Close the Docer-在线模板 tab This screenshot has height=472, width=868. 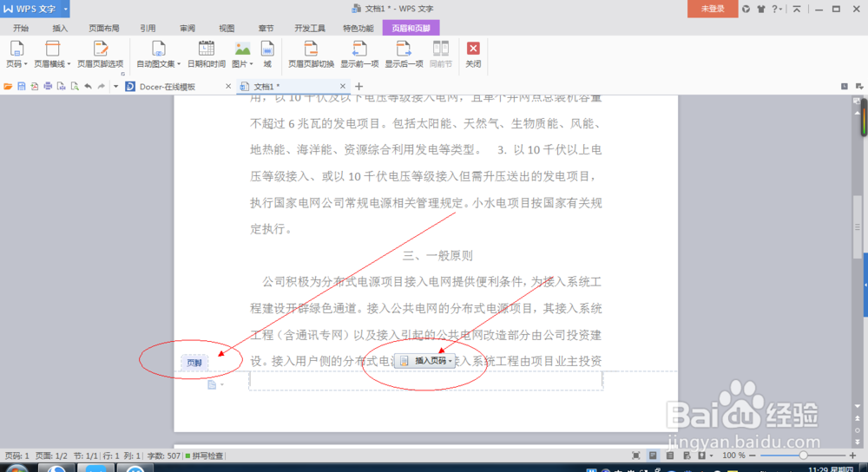[228, 86]
